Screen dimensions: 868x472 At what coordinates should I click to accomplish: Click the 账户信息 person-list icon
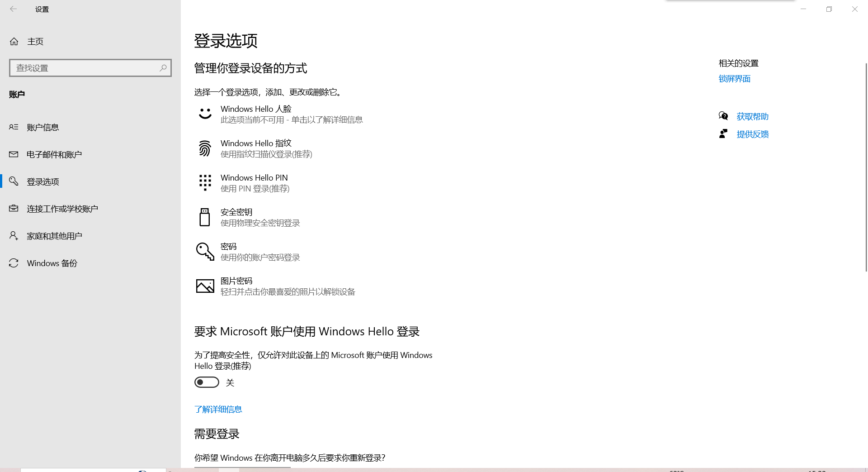click(14, 127)
